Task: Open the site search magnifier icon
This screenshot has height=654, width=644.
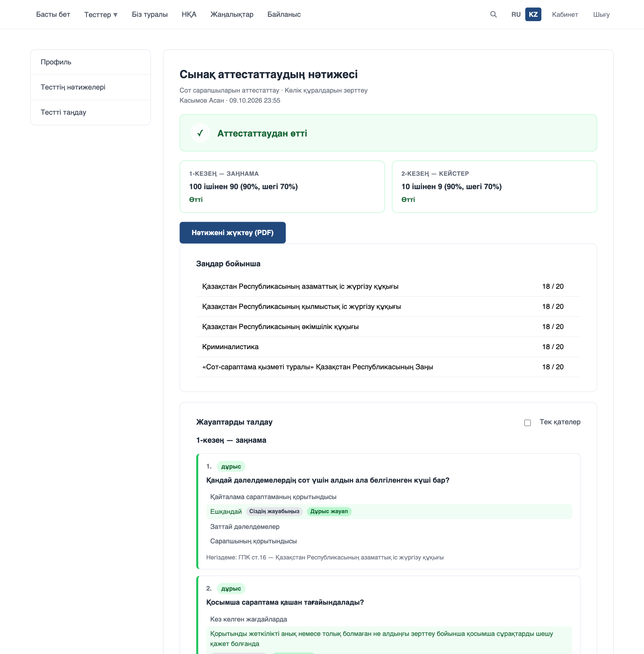Action: pos(493,14)
